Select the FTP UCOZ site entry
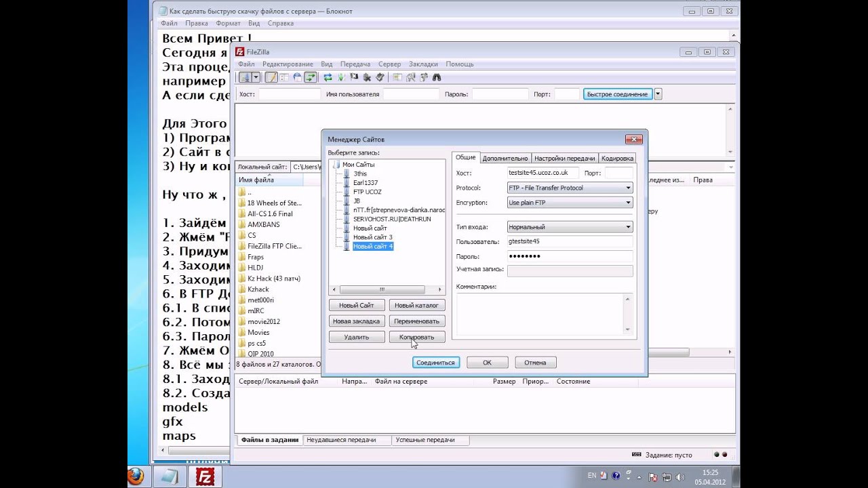 coord(367,192)
